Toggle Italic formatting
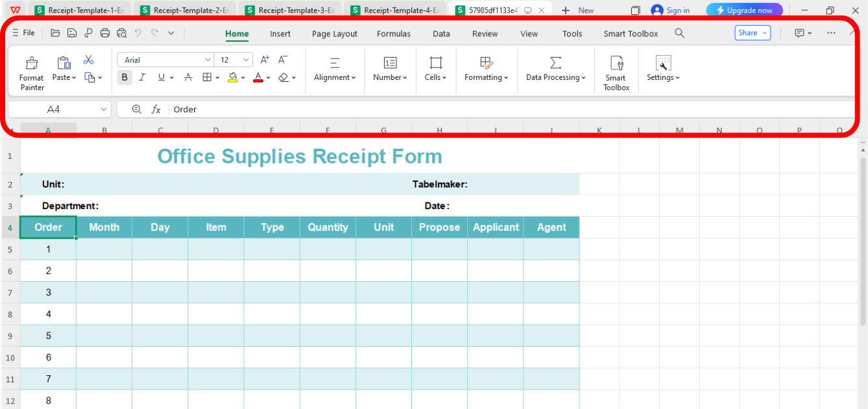This screenshot has width=868, height=409. pyautogui.click(x=142, y=77)
